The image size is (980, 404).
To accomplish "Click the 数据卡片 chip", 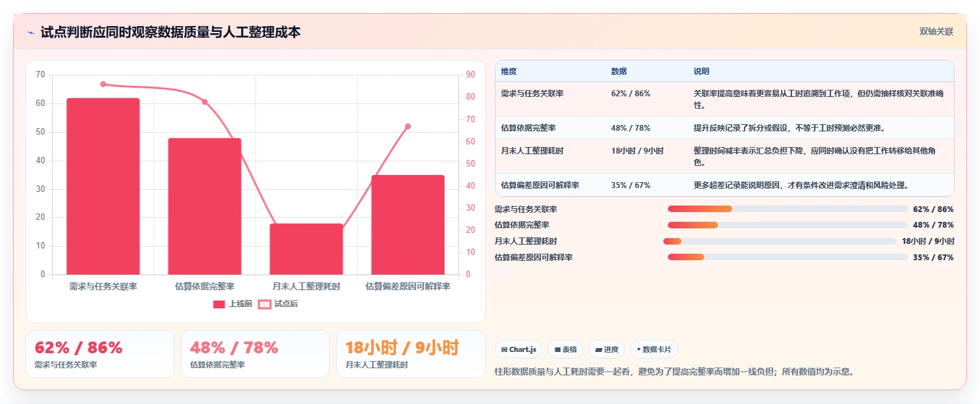I will (x=654, y=349).
